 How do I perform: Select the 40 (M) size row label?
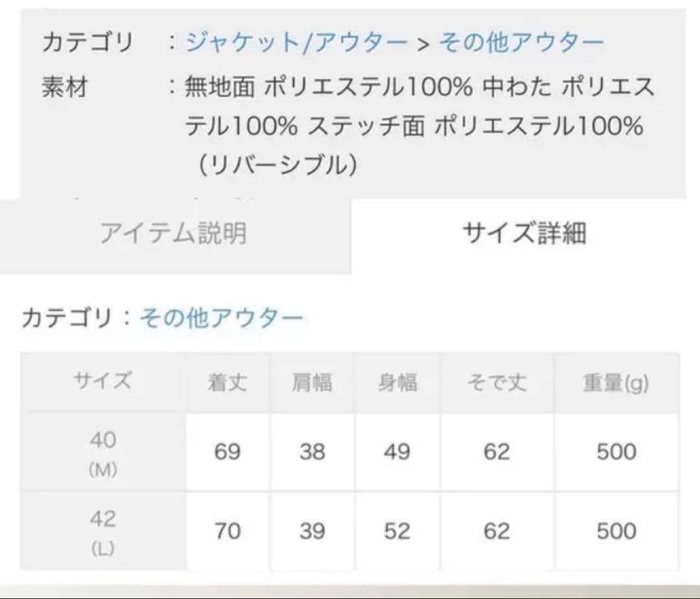(x=102, y=453)
